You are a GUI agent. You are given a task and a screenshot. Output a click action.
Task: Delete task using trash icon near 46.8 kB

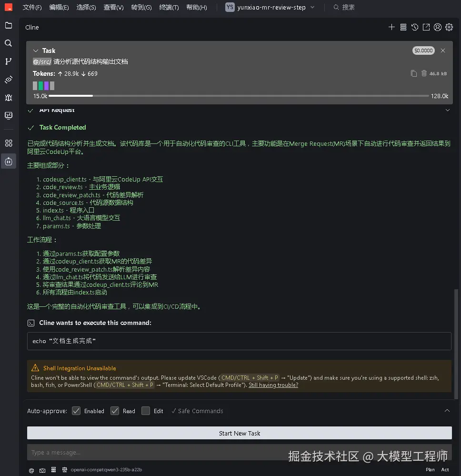tap(424, 73)
